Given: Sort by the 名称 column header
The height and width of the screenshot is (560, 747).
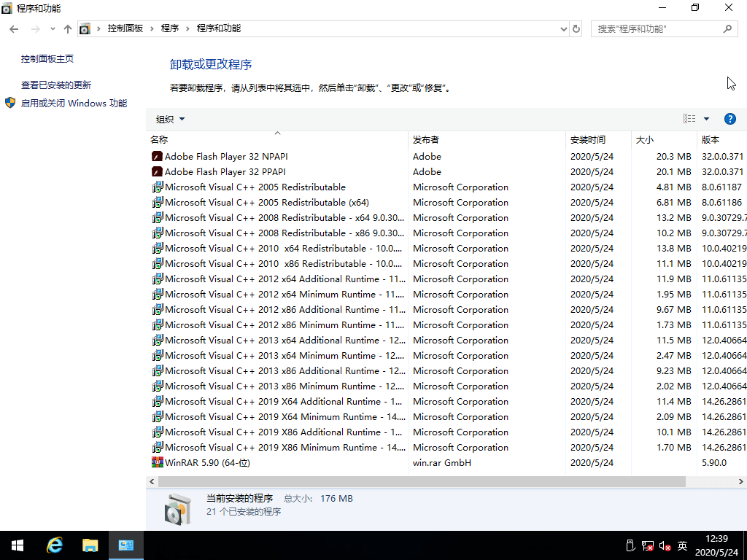Looking at the screenshot, I should 276,139.
